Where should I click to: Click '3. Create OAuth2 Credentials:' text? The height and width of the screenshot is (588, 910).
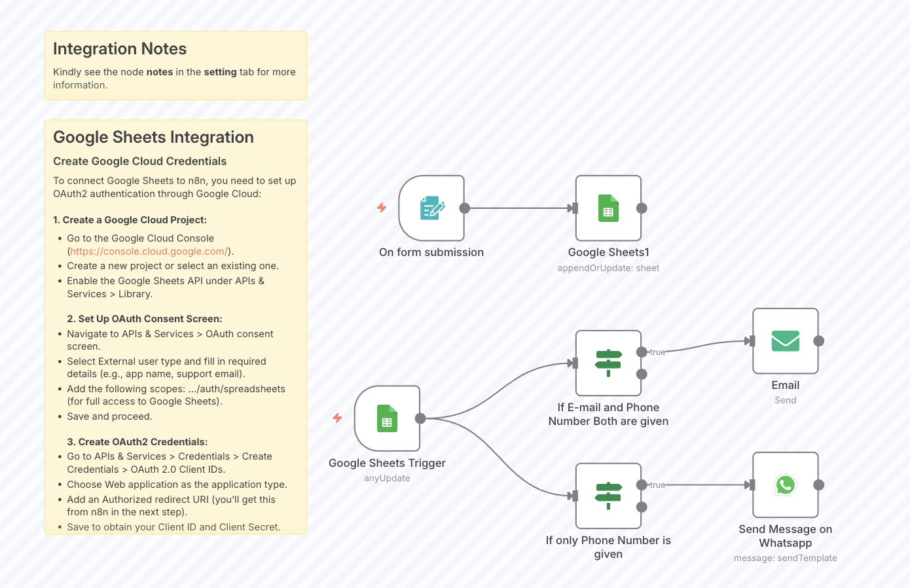(x=137, y=442)
